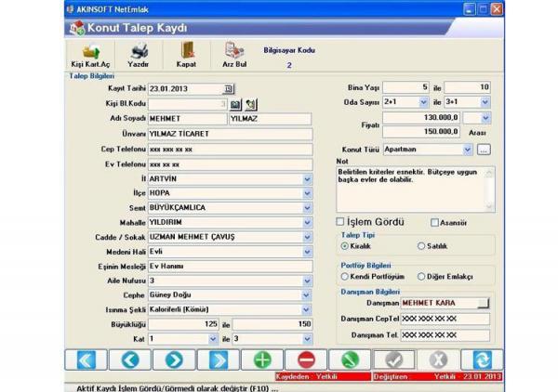Go to next record with right arrow

point(174,359)
